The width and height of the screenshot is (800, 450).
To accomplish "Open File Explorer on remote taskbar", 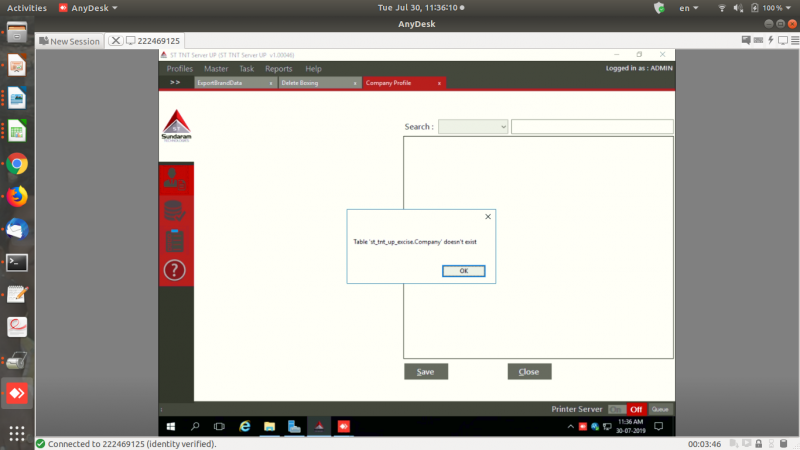I will pyautogui.click(x=269, y=427).
